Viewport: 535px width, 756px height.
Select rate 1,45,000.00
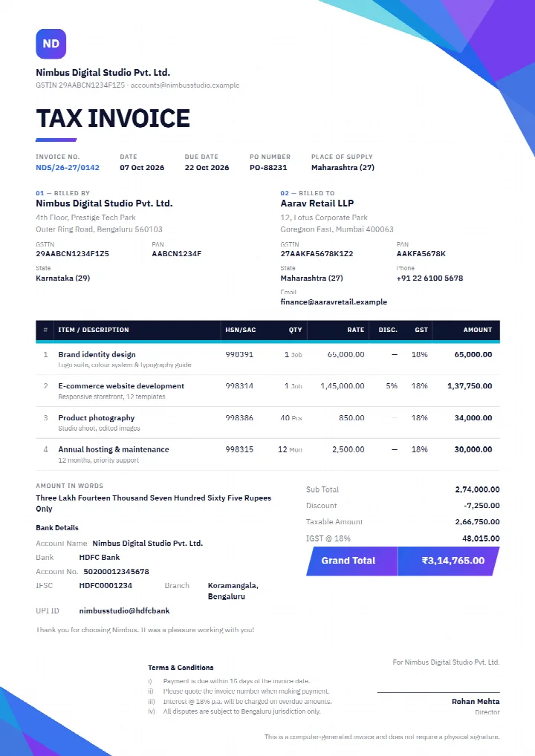tap(343, 386)
